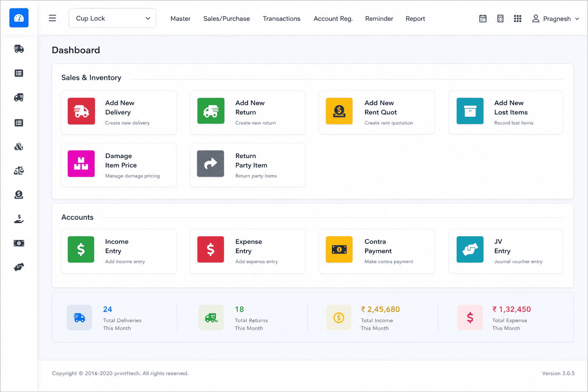Image resolution: width=588 pixels, height=392 pixels.
Task: Click the Version 3.0.5 footer text
Action: click(558, 373)
